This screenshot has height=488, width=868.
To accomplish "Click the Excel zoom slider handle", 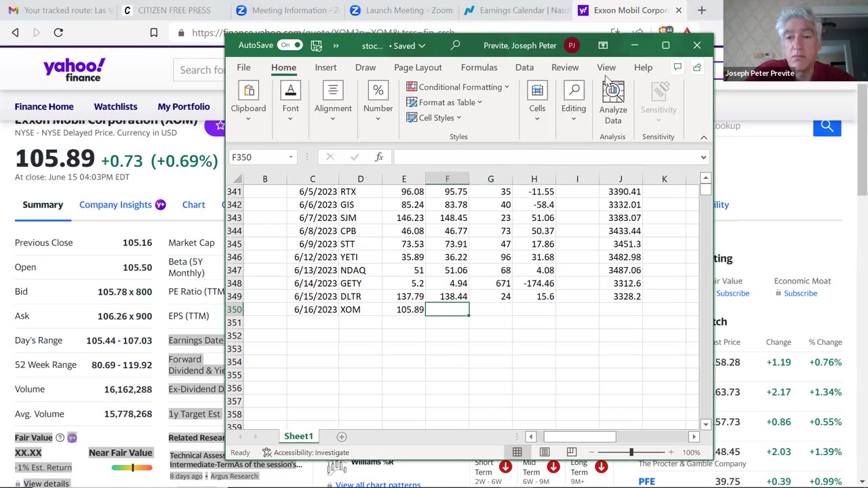I will point(631,453).
